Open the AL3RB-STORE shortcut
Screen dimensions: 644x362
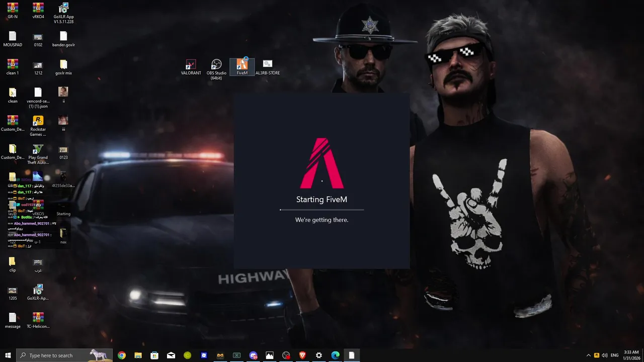pyautogui.click(x=268, y=67)
